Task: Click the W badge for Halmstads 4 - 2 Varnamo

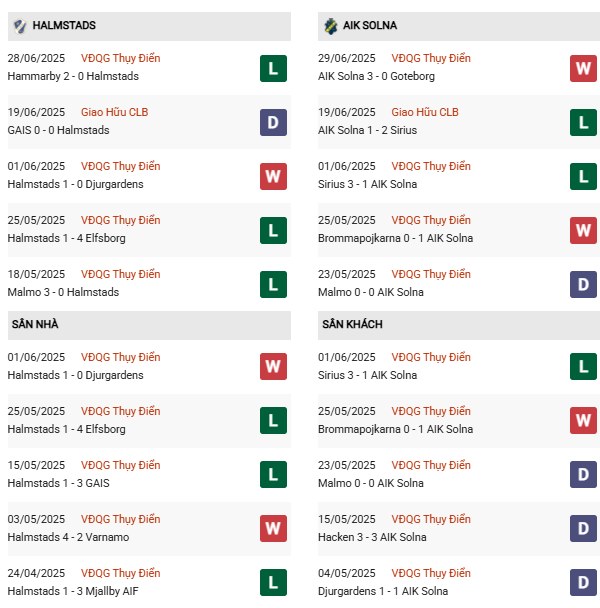Action: 273,529
